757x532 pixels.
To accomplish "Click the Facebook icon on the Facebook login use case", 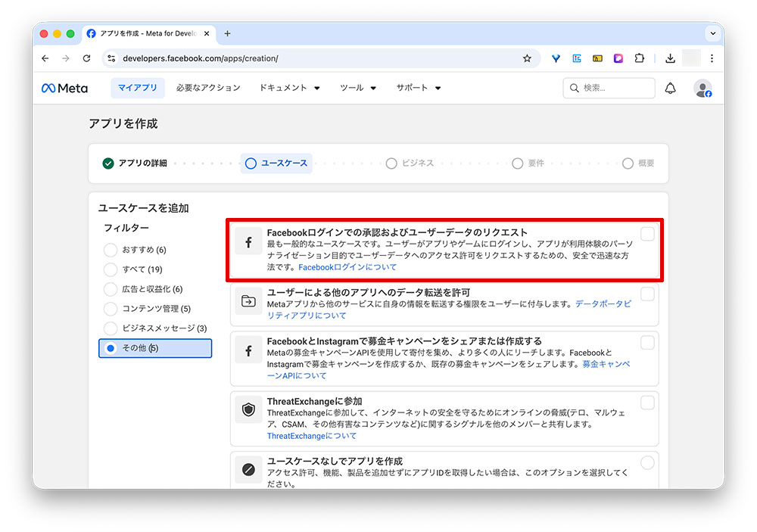I will coord(248,241).
